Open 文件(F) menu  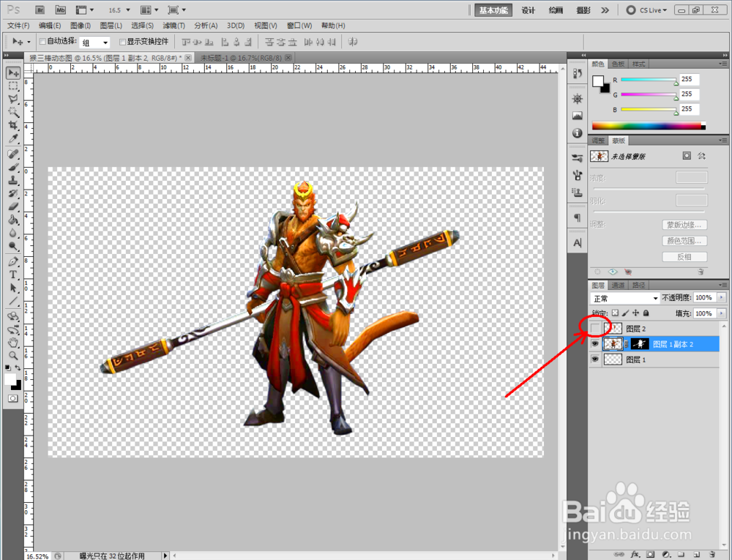(18, 25)
